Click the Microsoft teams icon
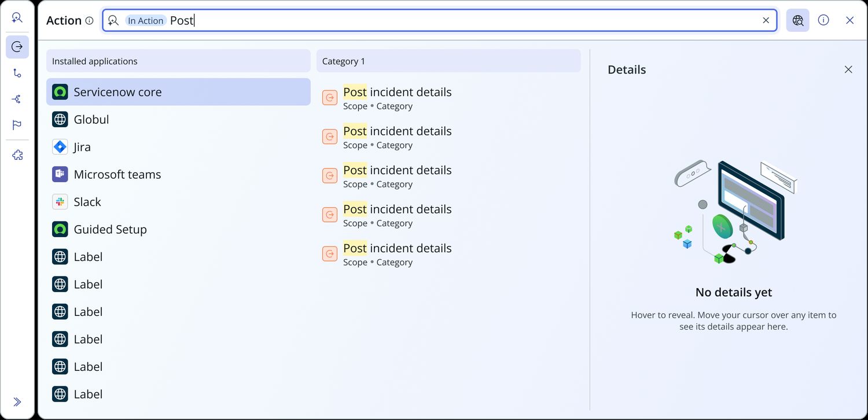Screen dimensions: 868x420 [x=60, y=174]
